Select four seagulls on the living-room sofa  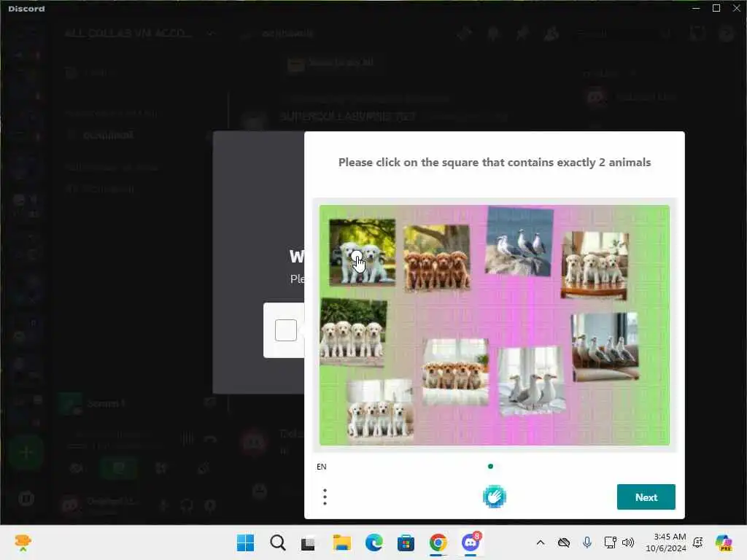(605, 346)
